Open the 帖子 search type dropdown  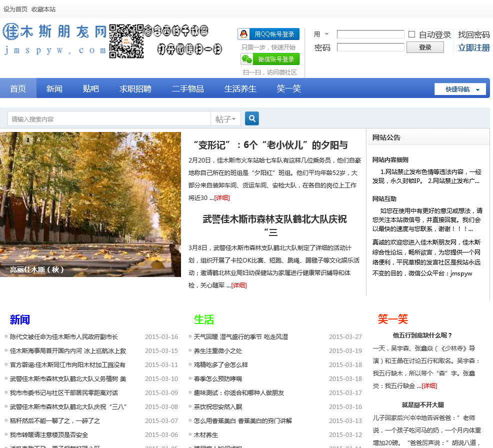(226, 119)
